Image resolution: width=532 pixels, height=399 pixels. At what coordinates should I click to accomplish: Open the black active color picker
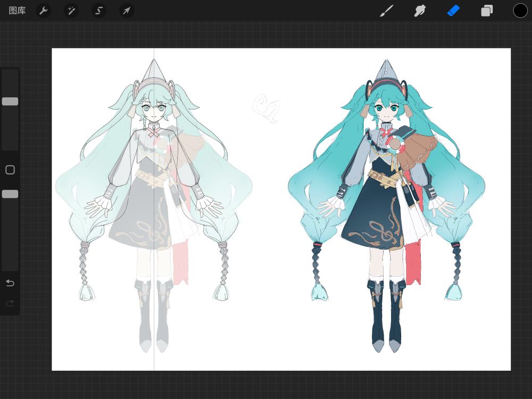coord(520,11)
